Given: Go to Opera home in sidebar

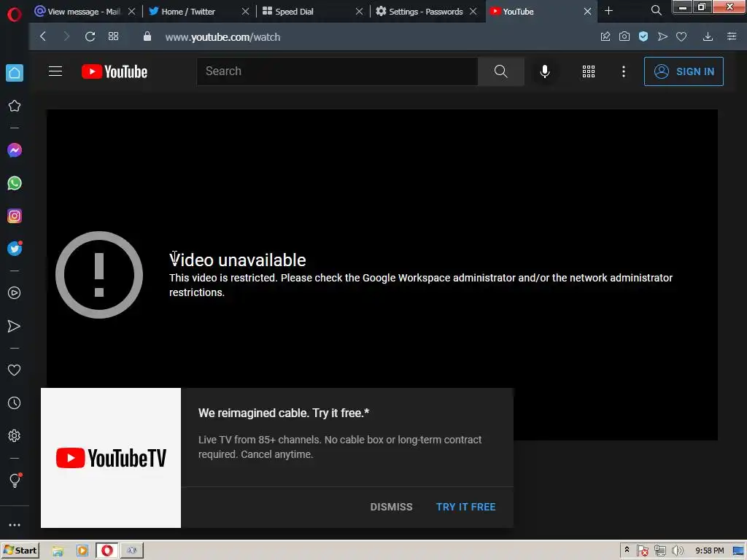Looking at the screenshot, I should tap(15, 73).
